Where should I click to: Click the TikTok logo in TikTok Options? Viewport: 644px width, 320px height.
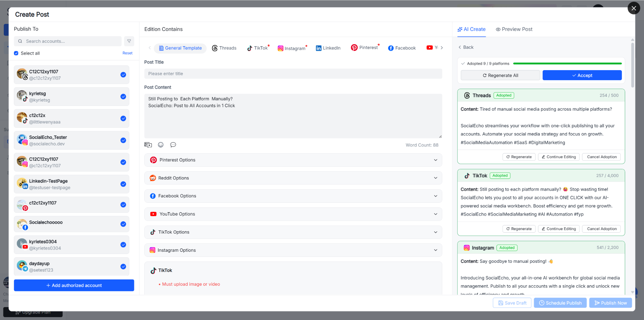point(153,232)
